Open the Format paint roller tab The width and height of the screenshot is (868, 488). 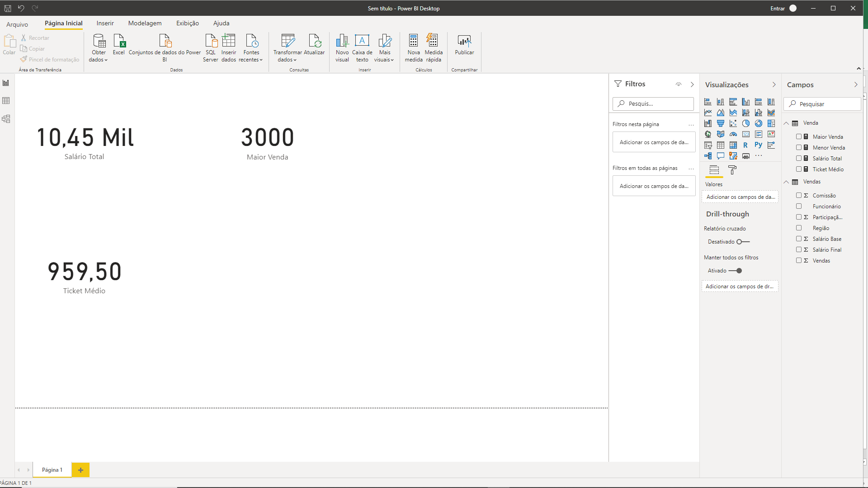point(732,170)
